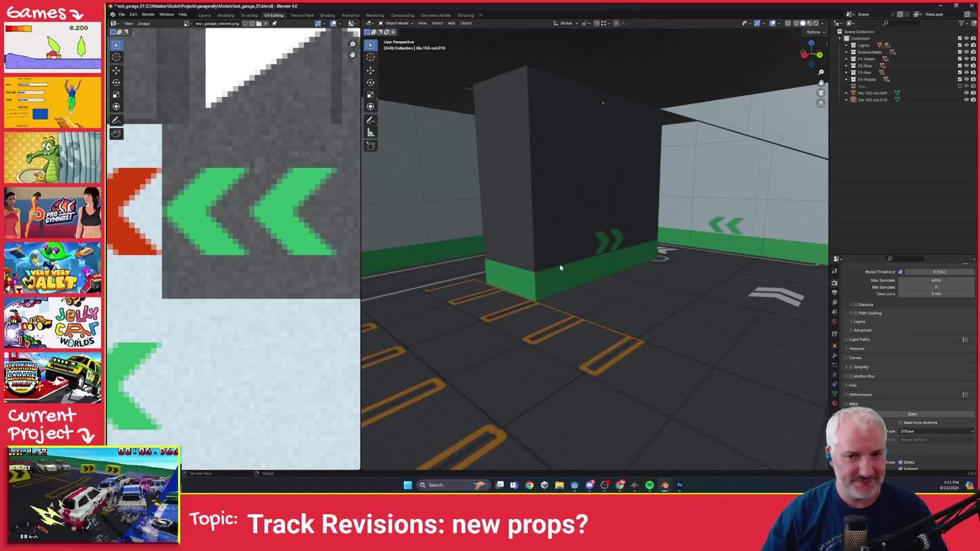The height and width of the screenshot is (551, 980).
Task: Click the Bake button
Action: 912,414
